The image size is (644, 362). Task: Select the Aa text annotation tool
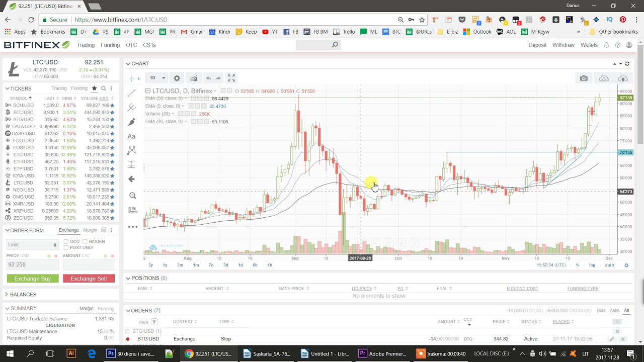132,136
